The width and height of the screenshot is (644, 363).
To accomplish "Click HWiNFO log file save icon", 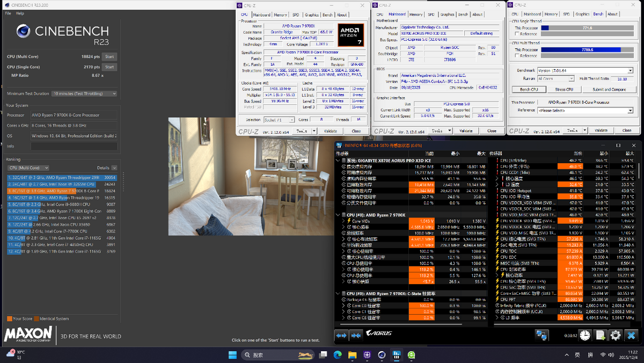I will tap(600, 335).
